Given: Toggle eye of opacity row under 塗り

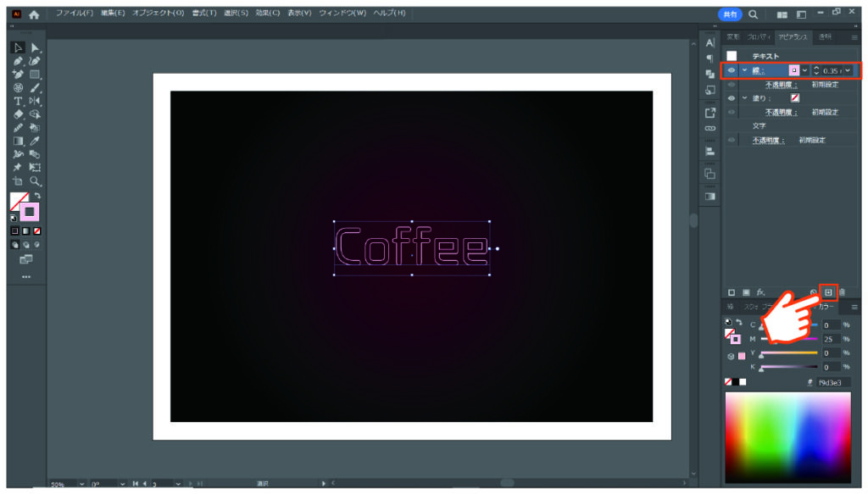Looking at the screenshot, I should click(732, 112).
